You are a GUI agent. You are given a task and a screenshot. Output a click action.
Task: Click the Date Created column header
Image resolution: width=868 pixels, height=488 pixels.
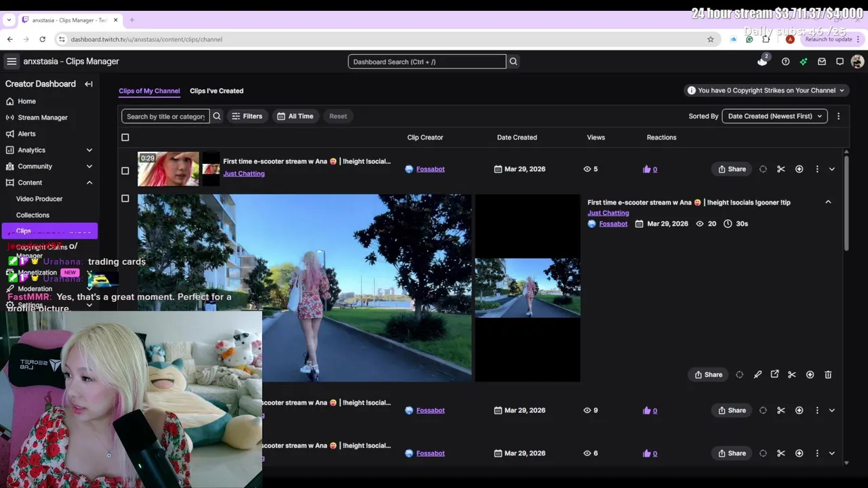[517, 138]
